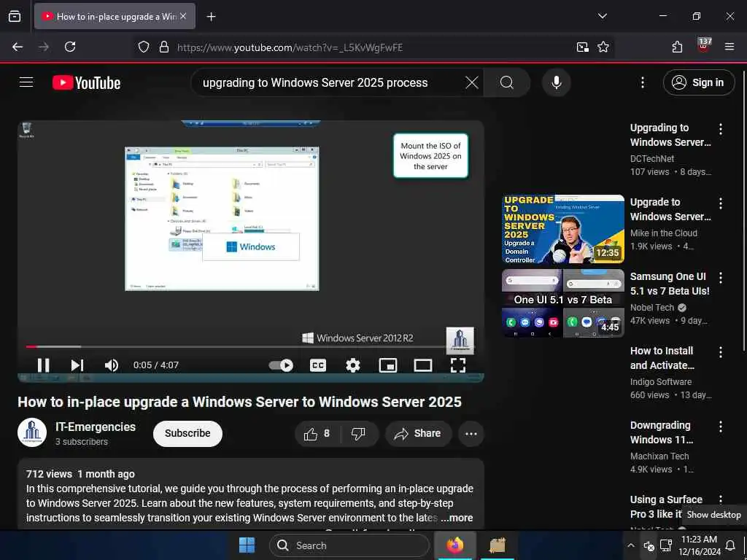The height and width of the screenshot is (560, 747).
Task: Open a new browser tab
Action: coord(211,17)
